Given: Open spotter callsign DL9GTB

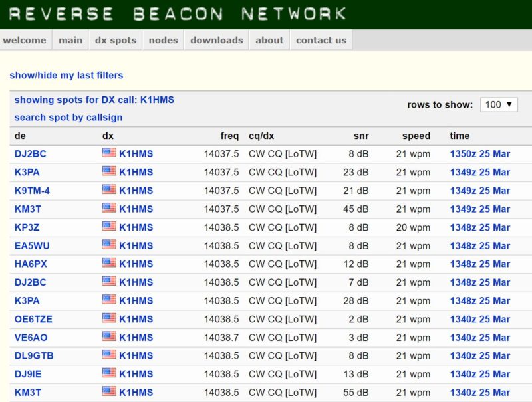Looking at the screenshot, I should (34, 356).
